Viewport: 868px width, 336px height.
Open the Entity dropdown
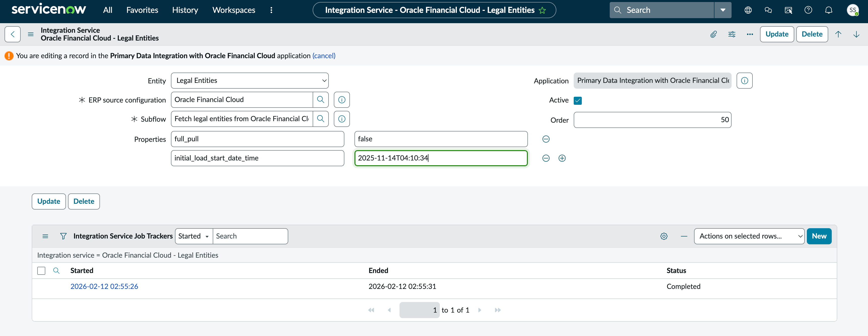click(250, 81)
